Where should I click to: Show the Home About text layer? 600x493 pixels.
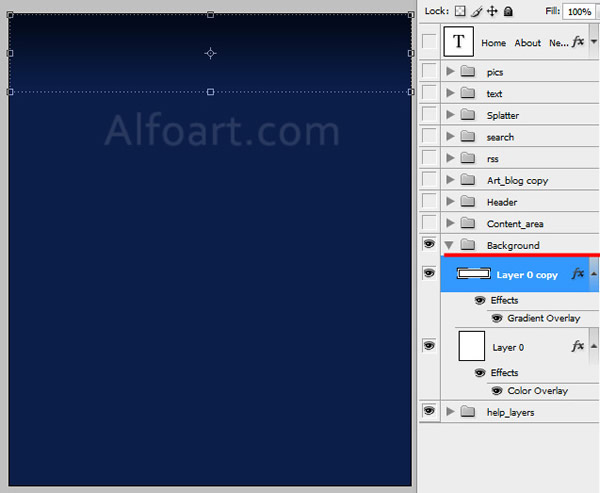click(x=429, y=41)
